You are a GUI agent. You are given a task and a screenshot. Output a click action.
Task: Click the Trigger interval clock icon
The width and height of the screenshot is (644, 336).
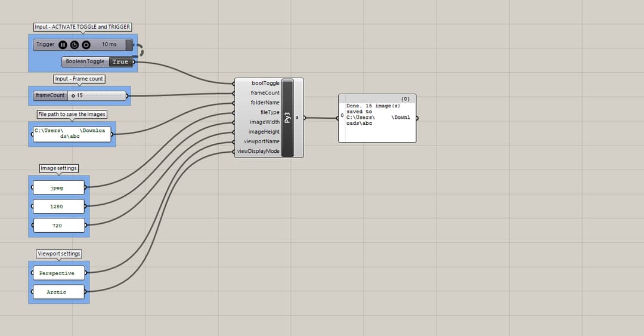coord(75,44)
